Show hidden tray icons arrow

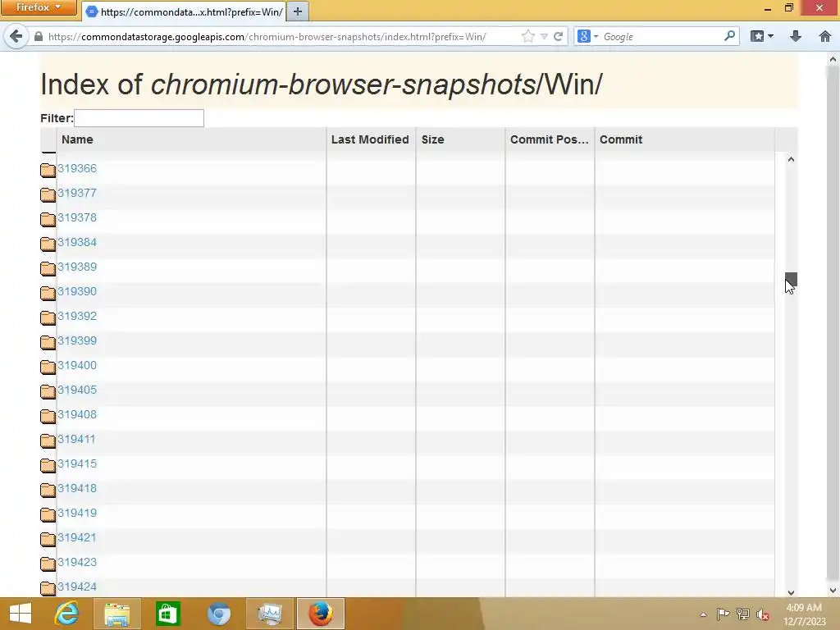coord(703,614)
